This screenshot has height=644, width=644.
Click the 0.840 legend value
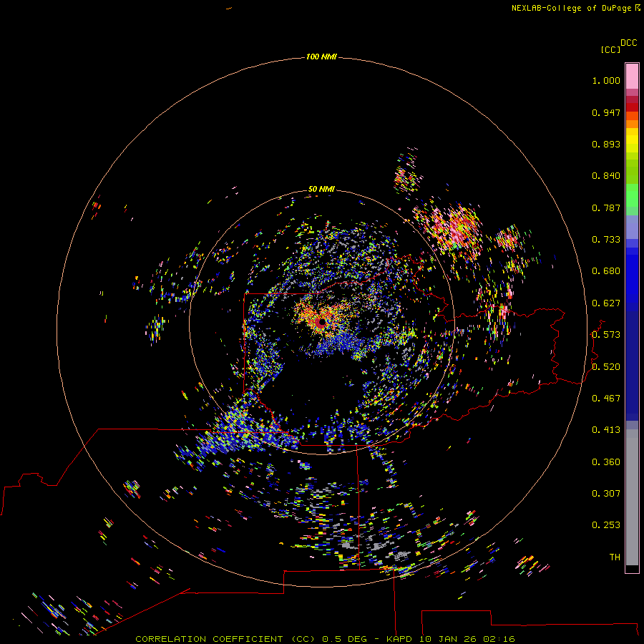[606, 176]
